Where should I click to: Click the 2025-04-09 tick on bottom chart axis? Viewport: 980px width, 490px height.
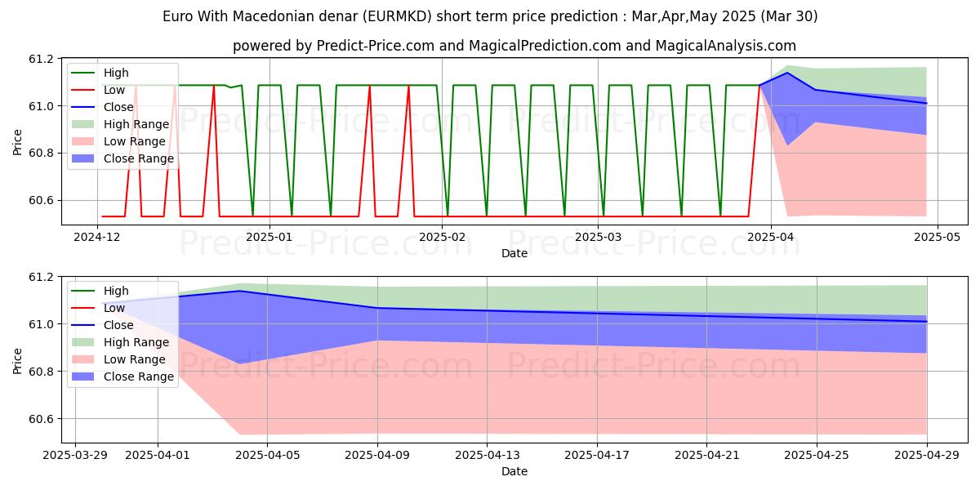377,455
